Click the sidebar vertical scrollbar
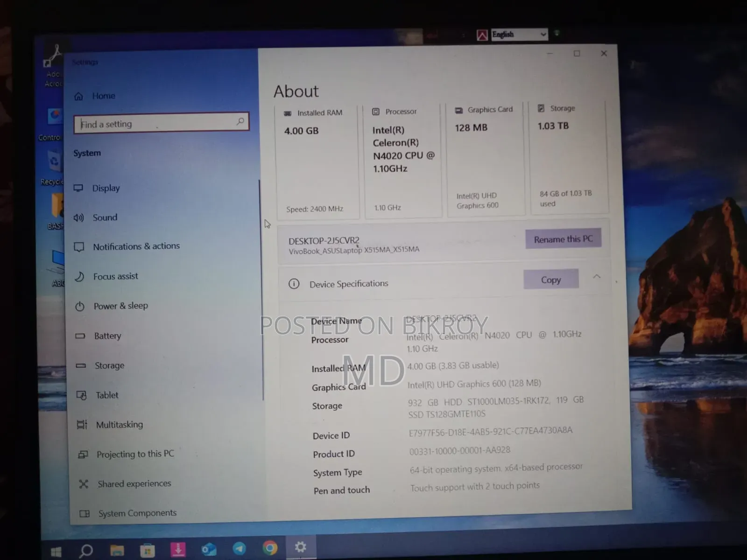This screenshot has width=747, height=560. point(261,289)
